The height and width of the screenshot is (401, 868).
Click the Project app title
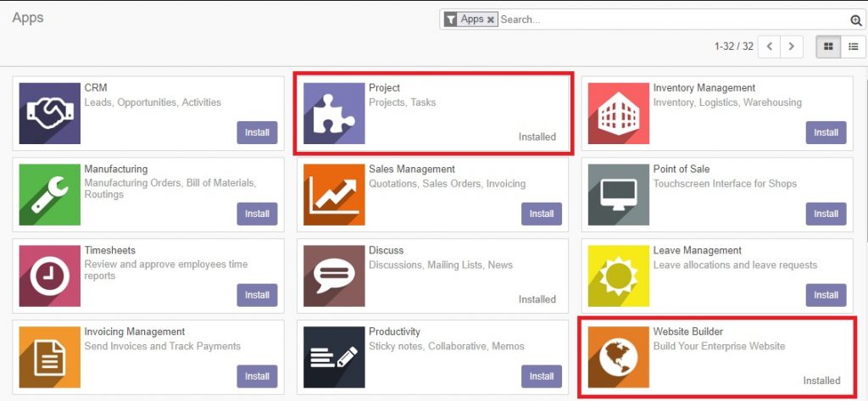tap(384, 87)
